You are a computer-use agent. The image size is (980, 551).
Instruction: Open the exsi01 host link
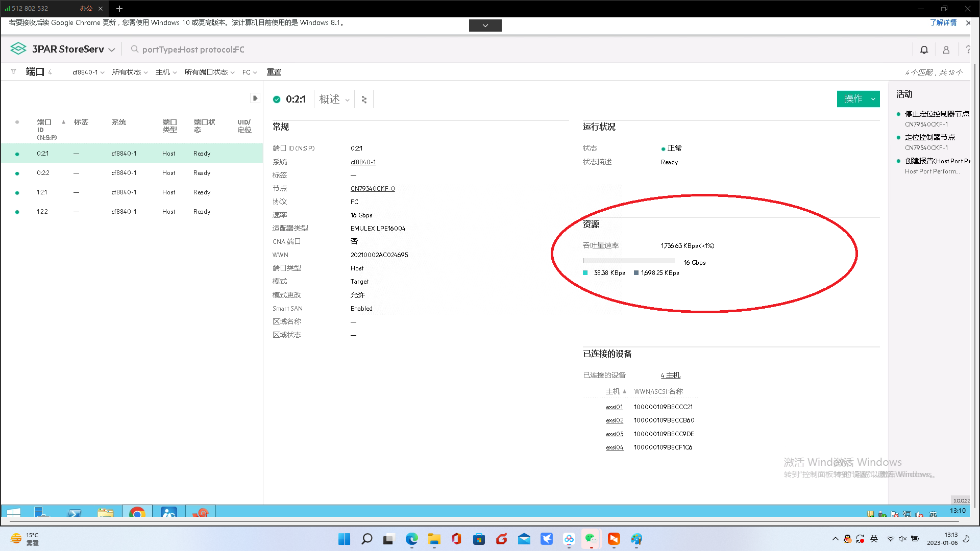614,407
